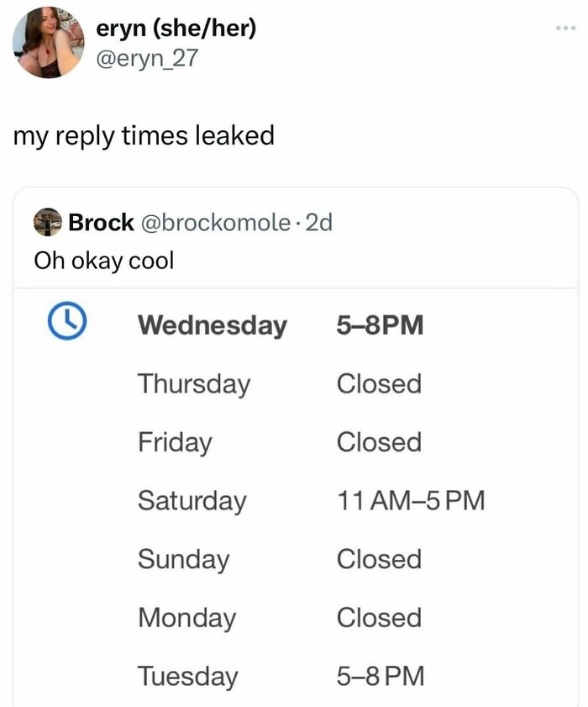Click Wednesday's 5–8PM hours
The image size is (588, 707).
[x=381, y=324]
